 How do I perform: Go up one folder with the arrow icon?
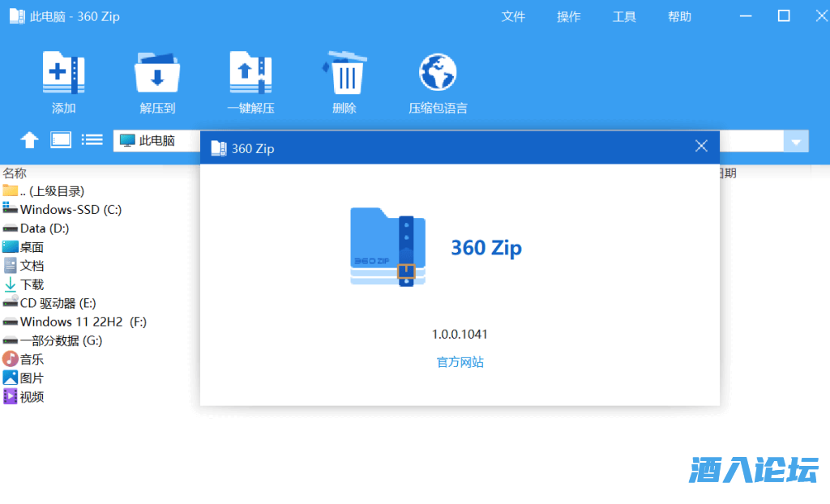29,140
